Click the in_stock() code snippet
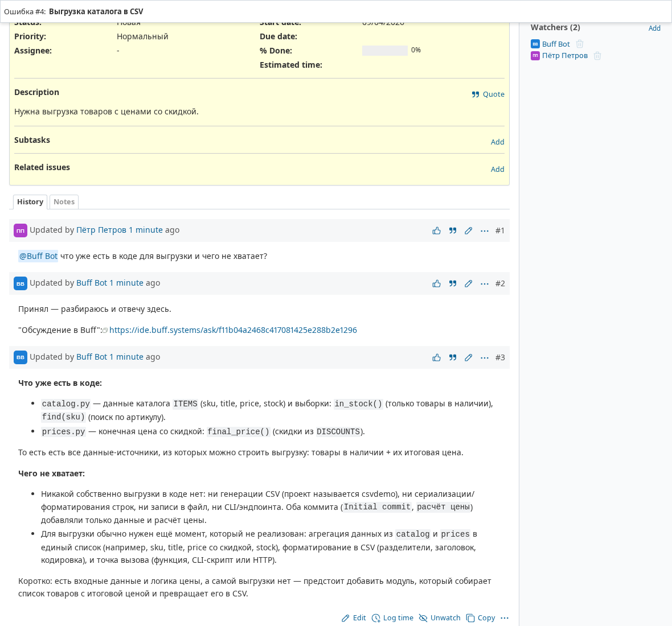The image size is (672, 626). click(358, 404)
